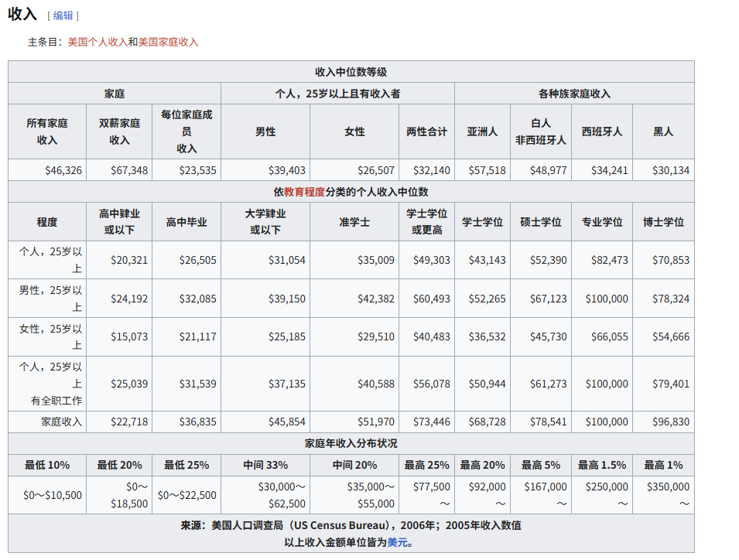Image resolution: width=739 pixels, height=560 pixels.
Task: Click the 最低 10% column header
Action: pyautogui.click(x=47, y=465)
